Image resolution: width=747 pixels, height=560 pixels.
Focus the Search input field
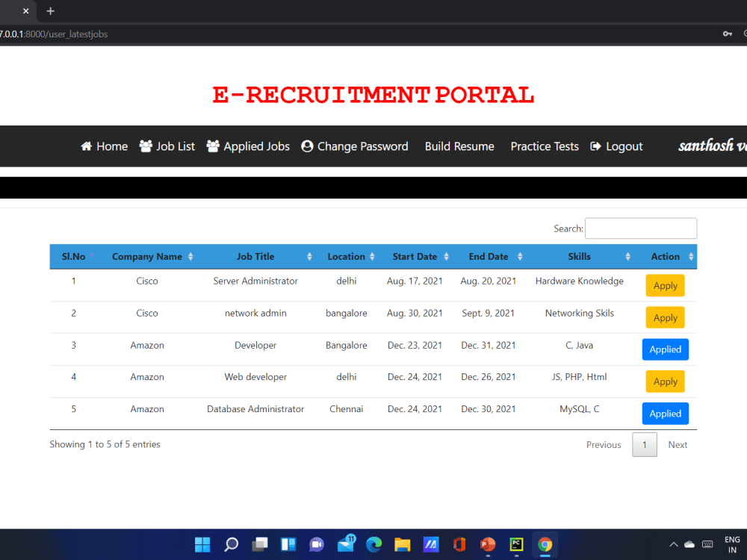click(x=641, y=228)
